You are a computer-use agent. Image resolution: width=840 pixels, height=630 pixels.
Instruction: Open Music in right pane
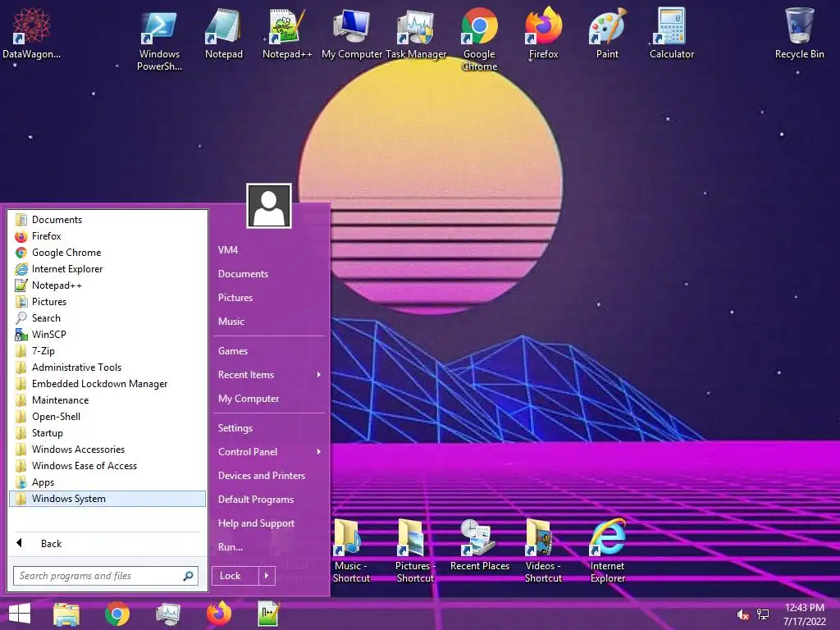pyautogui.click(x=269, y=322)
